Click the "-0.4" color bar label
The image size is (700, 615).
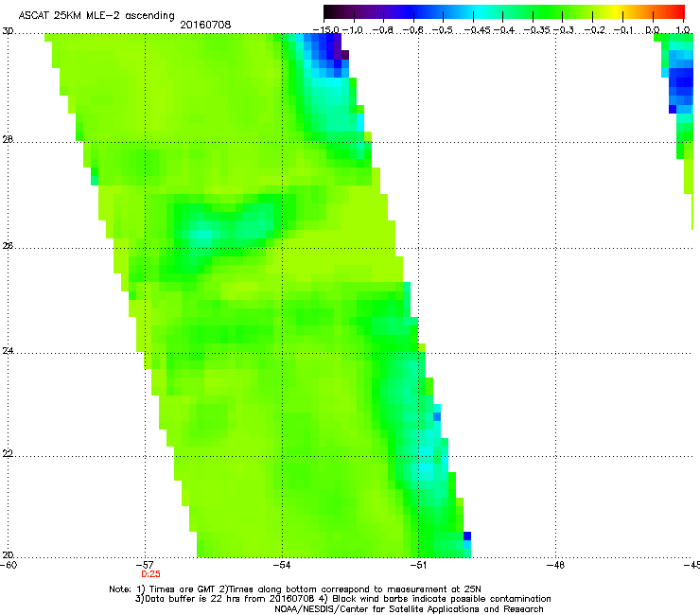(x=503, y=30)
